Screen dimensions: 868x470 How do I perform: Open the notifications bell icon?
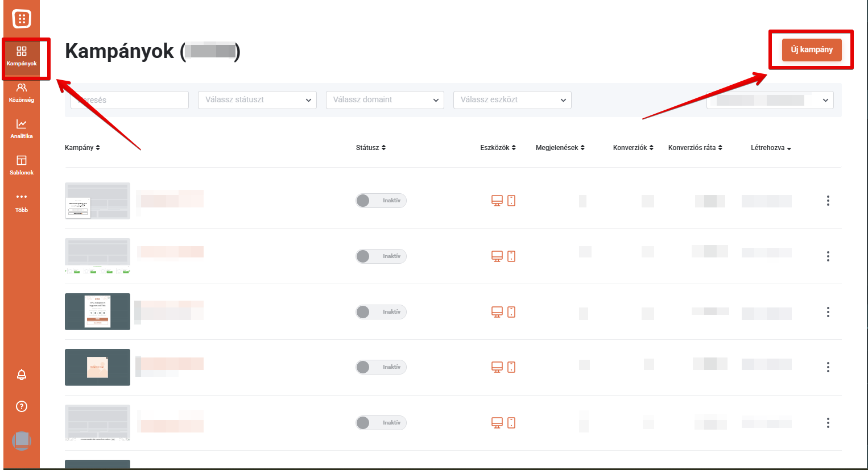pos(22,375)
